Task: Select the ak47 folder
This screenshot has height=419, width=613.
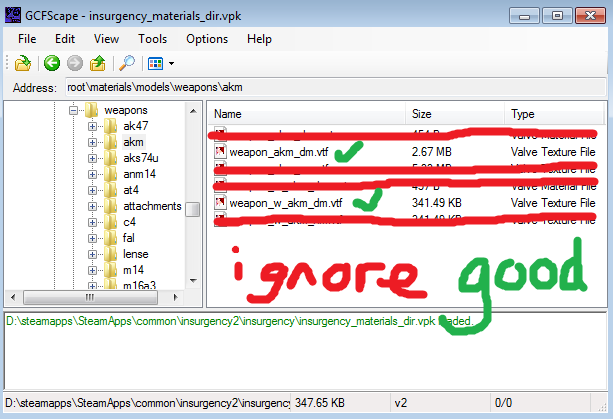Action: click(136, 126)
